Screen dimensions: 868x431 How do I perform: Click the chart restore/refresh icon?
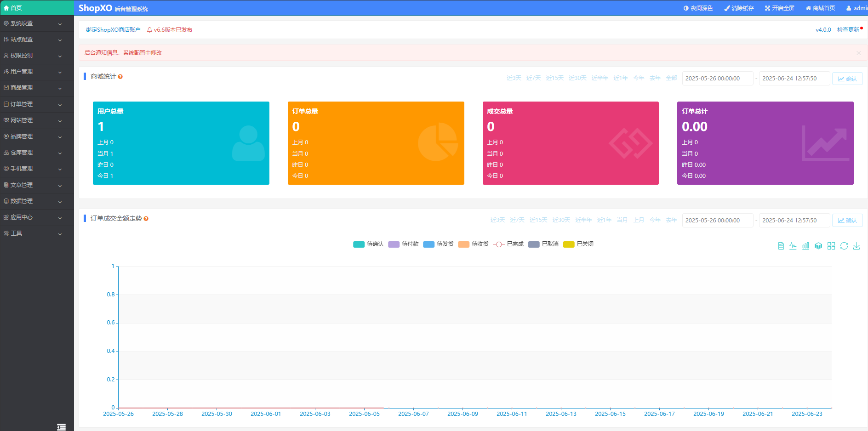pyautogui.click(x=844, y=246)
